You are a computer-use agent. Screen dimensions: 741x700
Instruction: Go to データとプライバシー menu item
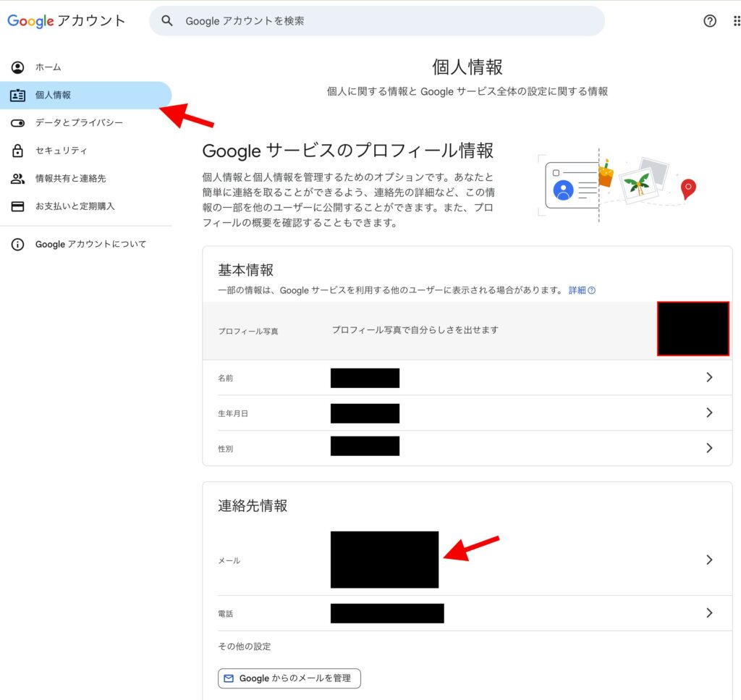coord(79,123)
